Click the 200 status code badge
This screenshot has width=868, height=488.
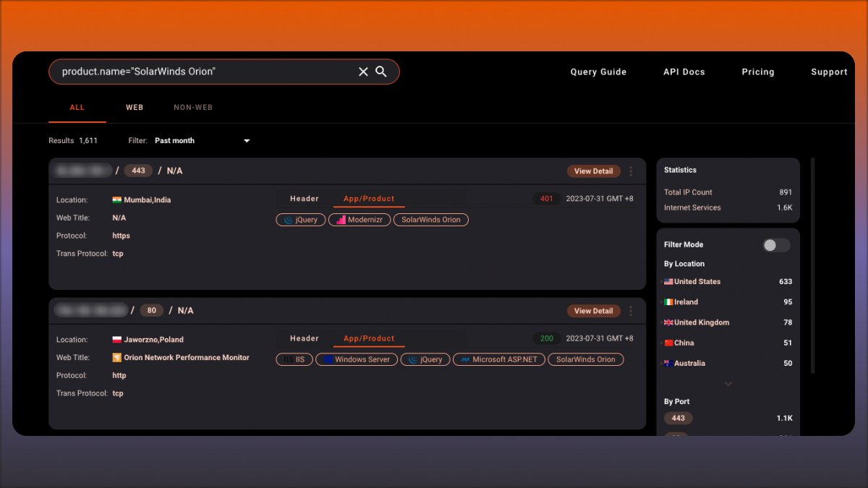(x=547, y=338)
